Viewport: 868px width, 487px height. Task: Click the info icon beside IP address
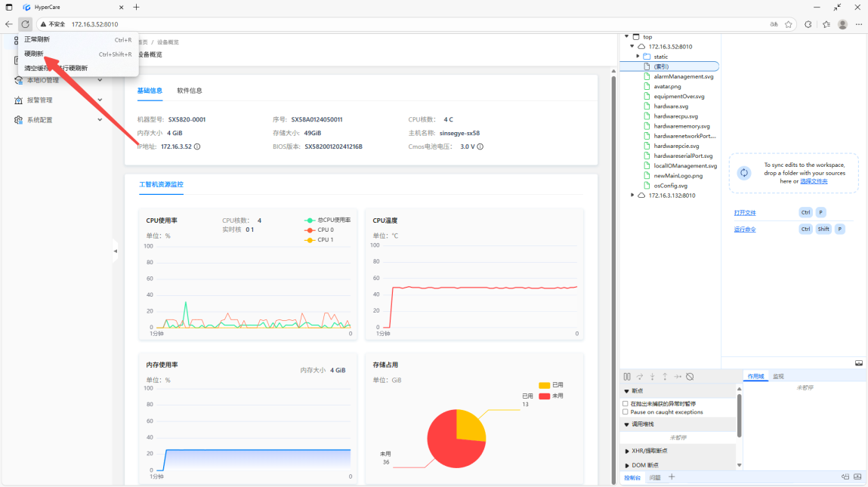point(197,146)
